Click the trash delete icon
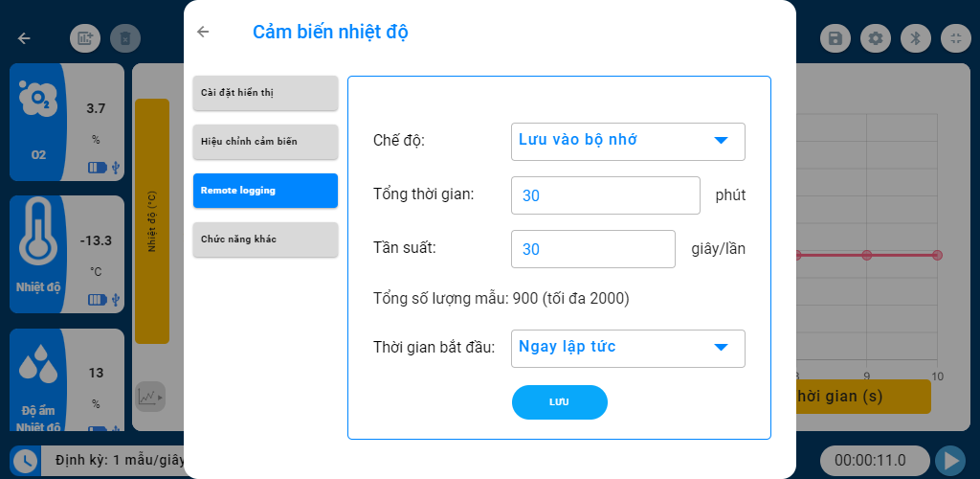The width and height of the screenshot is (980, 479). [125, 38]
